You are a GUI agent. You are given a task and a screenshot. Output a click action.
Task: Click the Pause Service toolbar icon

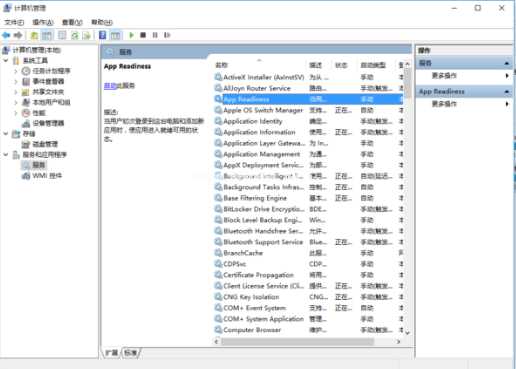click(155, 35)
